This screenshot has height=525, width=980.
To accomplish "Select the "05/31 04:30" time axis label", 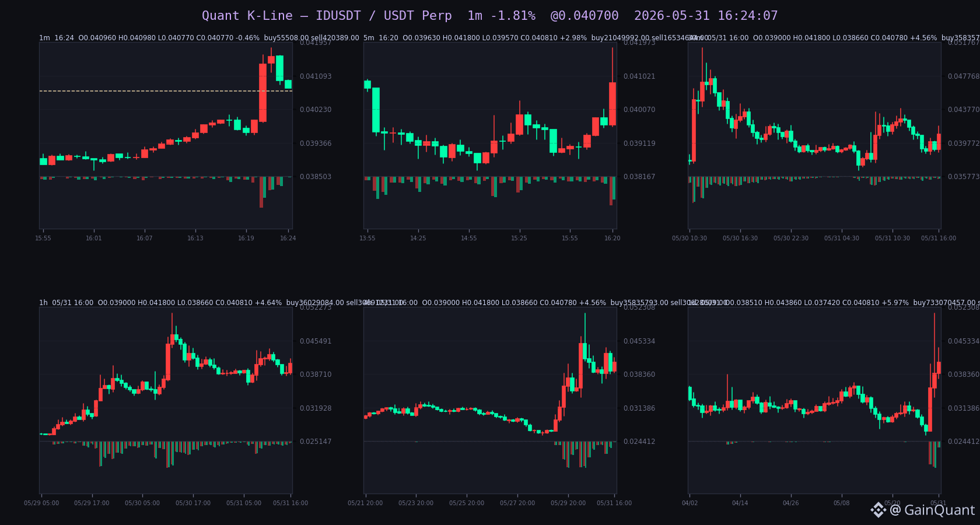I will (842, 238).
